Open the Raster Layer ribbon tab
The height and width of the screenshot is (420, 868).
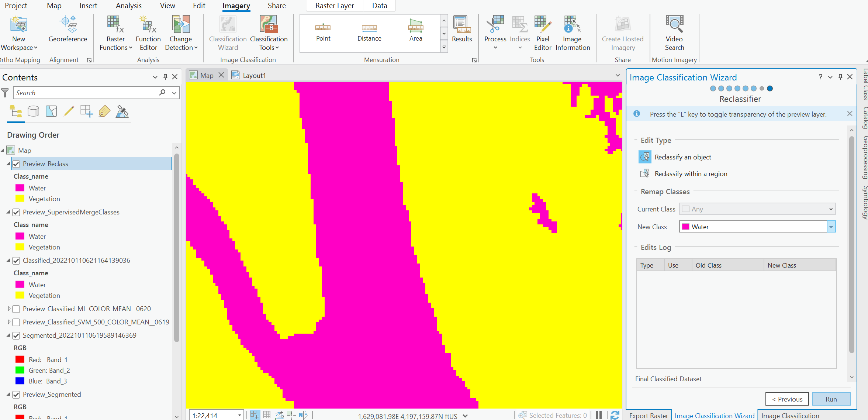click(x=334, y=6)
